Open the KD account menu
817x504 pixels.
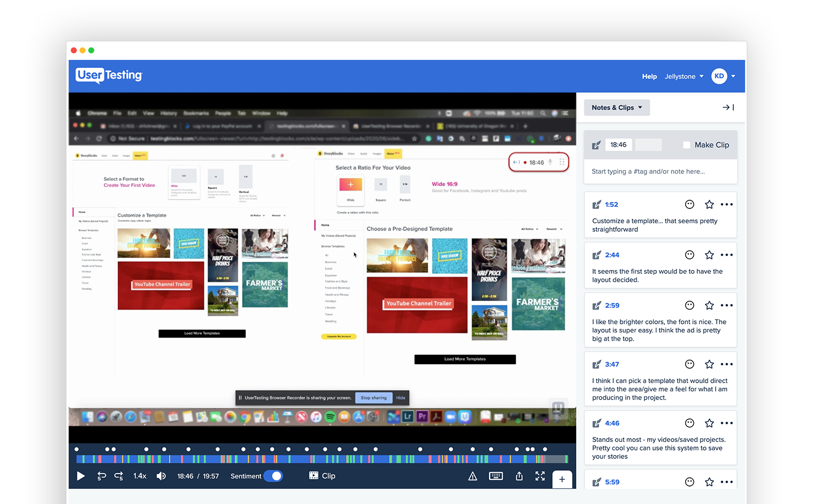tap(723, 76)
